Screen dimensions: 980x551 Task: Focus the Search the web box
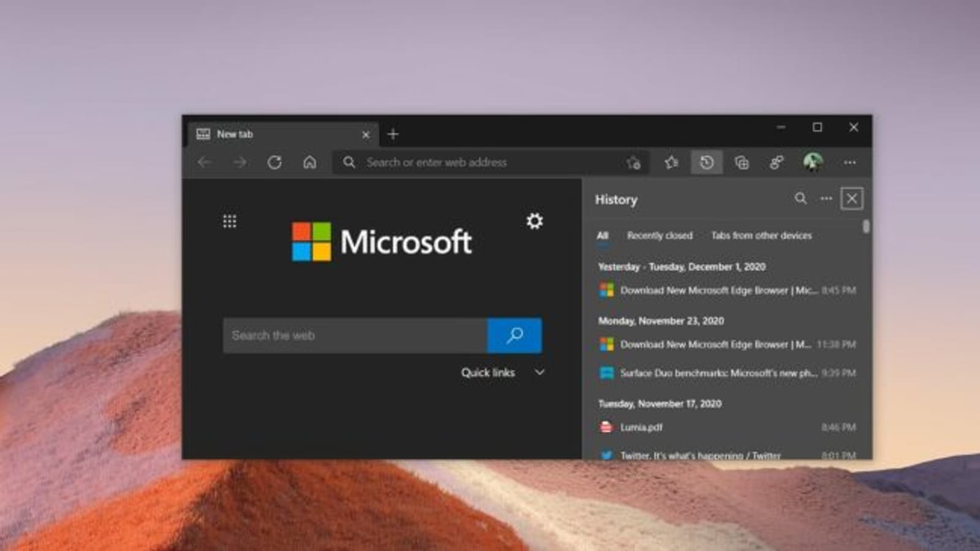pos(355,335)
